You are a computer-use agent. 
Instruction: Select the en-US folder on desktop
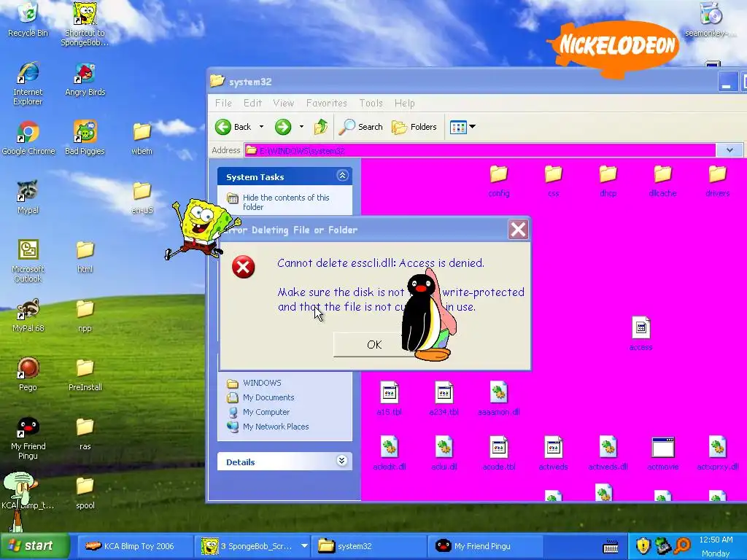[x=142, y=197]
